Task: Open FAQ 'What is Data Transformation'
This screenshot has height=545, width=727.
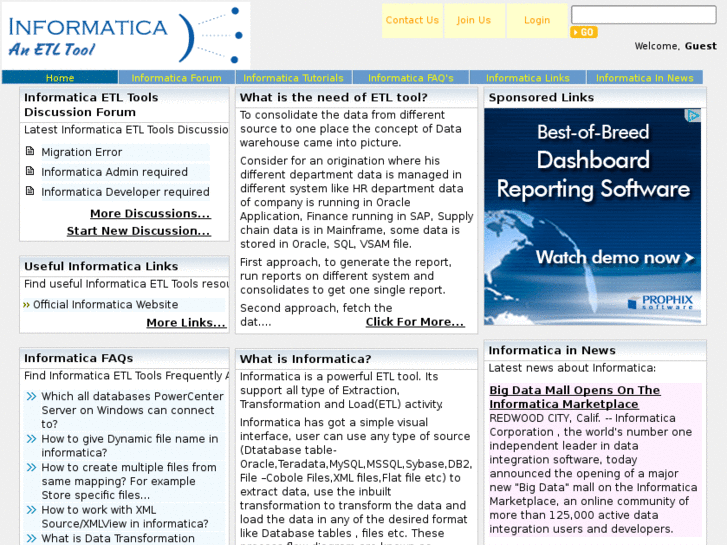Action: [118, 539]
